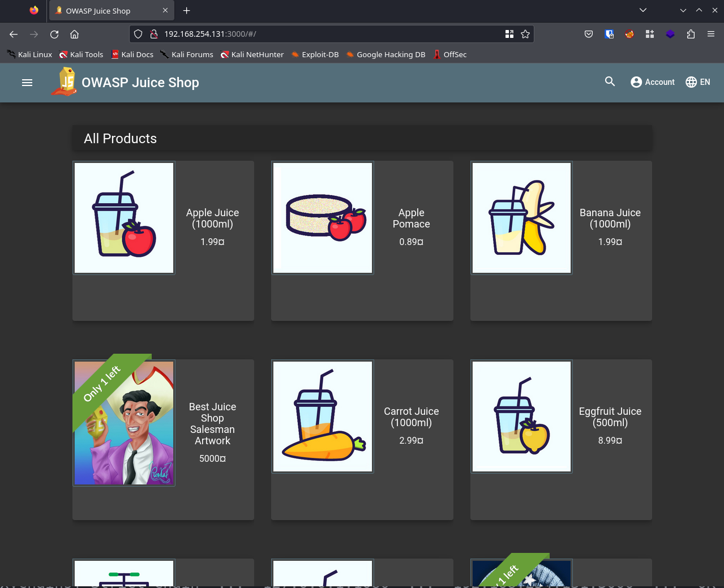Open the Apple Juice product image

pos(124,218)
